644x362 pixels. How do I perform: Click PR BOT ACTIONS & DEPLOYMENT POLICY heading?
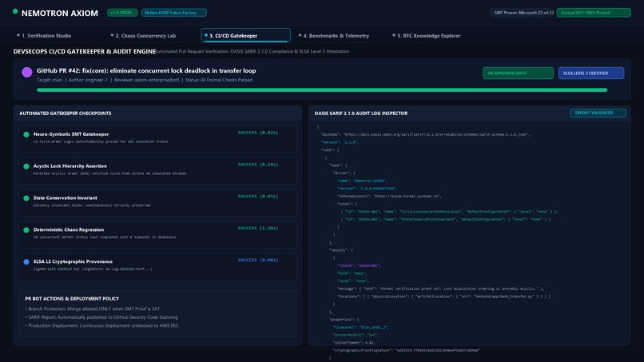click(x=72, y=299)
